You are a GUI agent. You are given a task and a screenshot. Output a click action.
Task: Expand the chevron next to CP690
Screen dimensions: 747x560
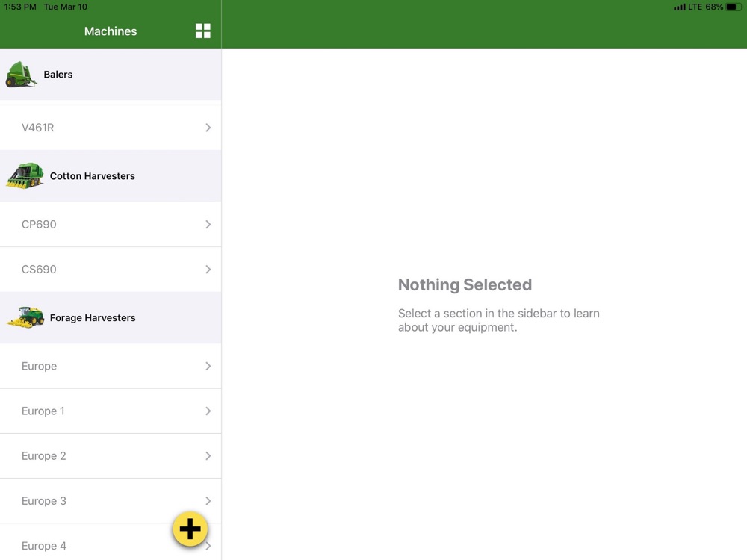[x=208, y=224]
